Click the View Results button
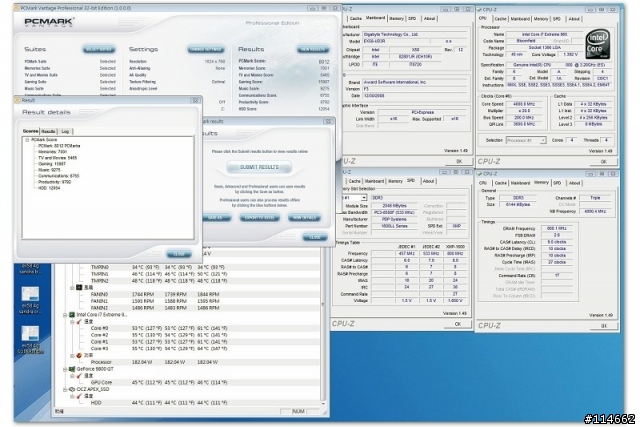The width and height of the screenshot is (640, 427). coord(313,49)
